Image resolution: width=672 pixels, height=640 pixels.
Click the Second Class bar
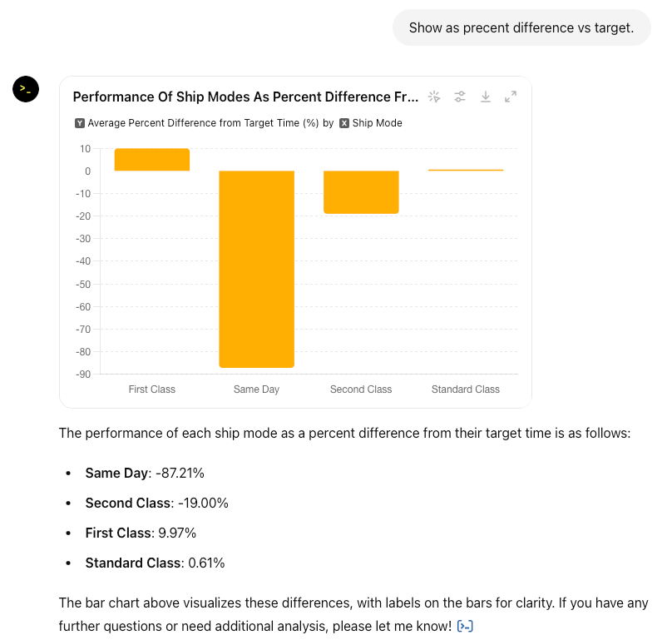[361, 192]
